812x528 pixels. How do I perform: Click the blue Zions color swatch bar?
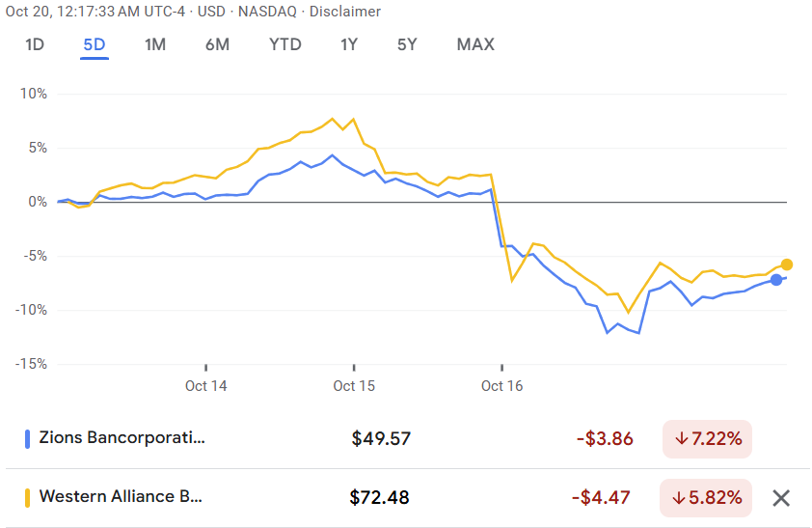pos(27,438)
